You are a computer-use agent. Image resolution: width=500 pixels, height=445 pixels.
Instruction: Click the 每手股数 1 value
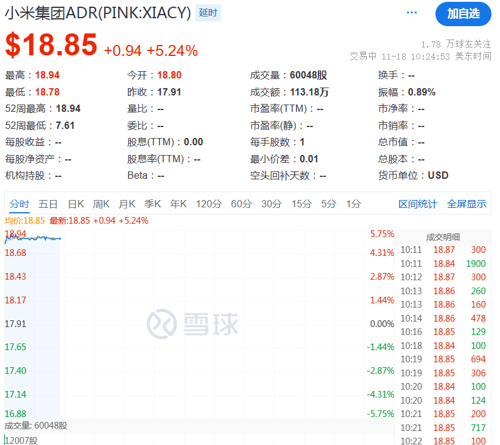(302, 142)
